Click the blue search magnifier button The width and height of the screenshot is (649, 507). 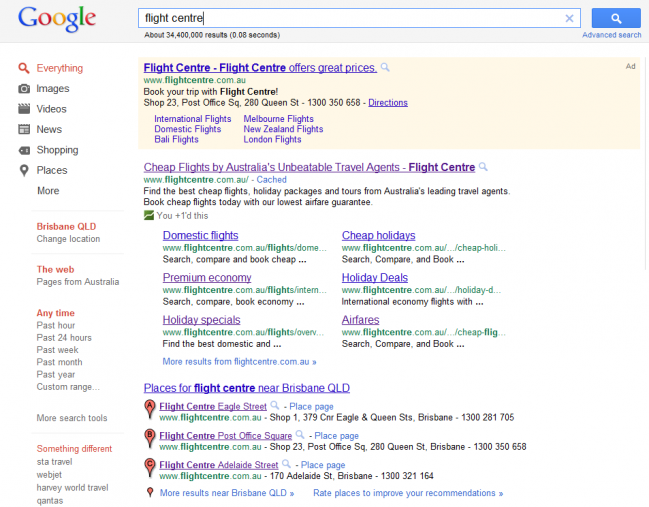click(x=616, y=18)
